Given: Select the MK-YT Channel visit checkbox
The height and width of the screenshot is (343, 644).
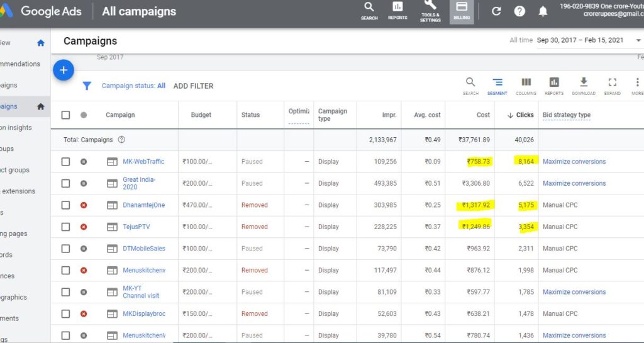Looking at the screenshot, I should pos(65,292).
